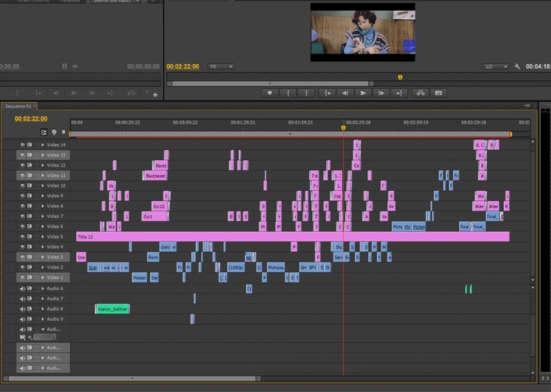Viewport: 551px width, 392px height.
Task: Toggle the Snap button in timeline
Action: click(43, 132)
